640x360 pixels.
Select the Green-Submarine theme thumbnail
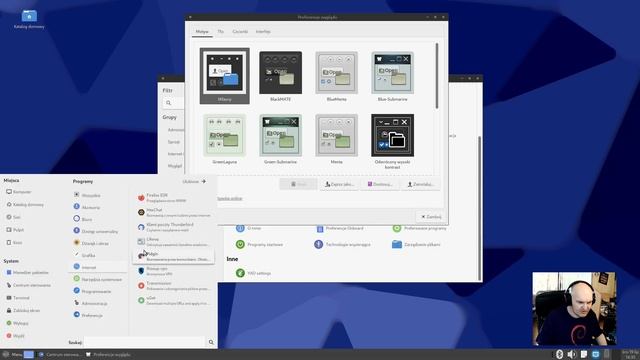[x=280, y=139]
